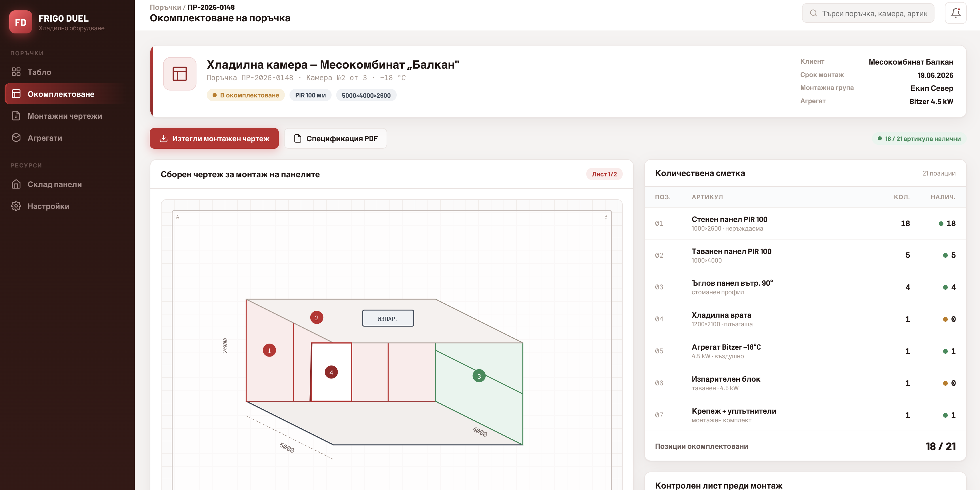Select row Таванен панел PIR 100
The height and width of the screenshot is (490, 980).
[x=805, y=255]
